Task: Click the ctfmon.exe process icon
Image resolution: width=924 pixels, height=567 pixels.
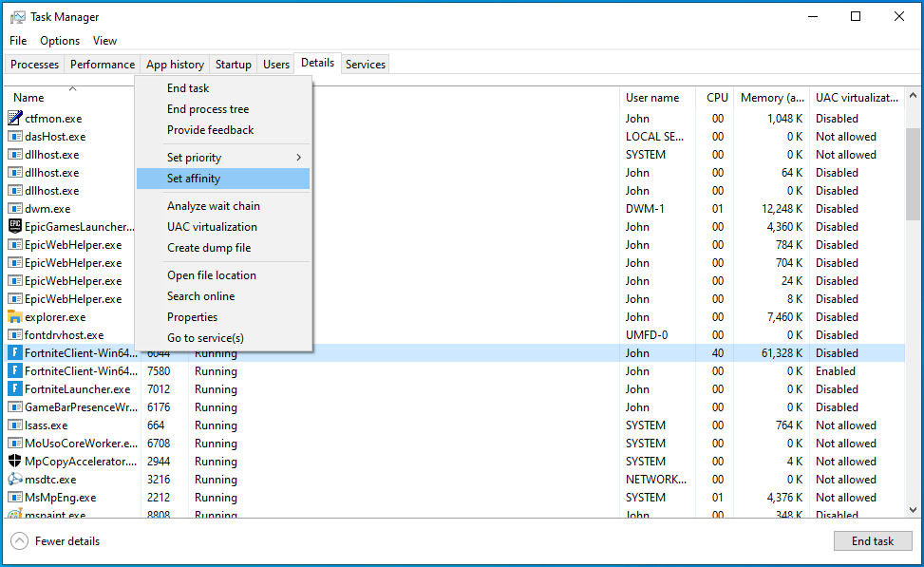Action: (x=15, y=119)
